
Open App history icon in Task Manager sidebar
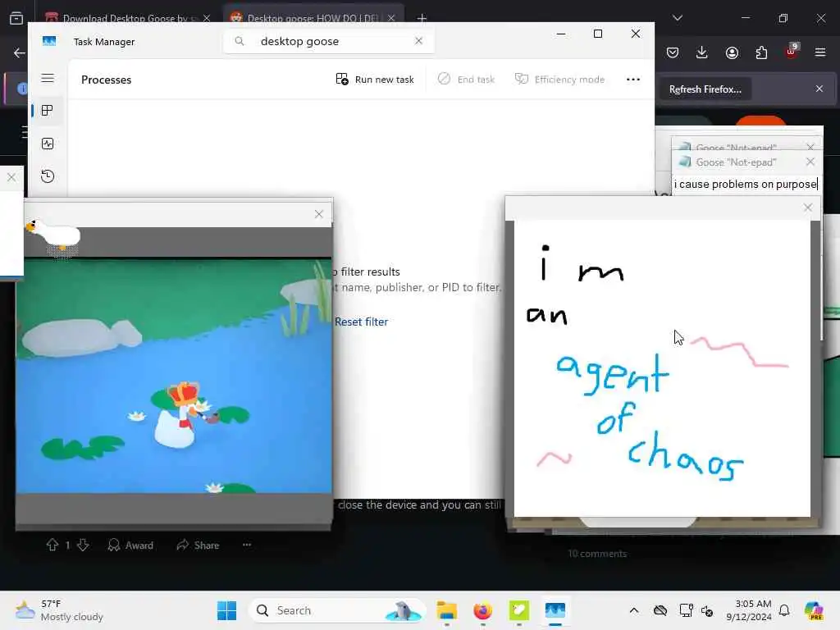coord(48,176)
